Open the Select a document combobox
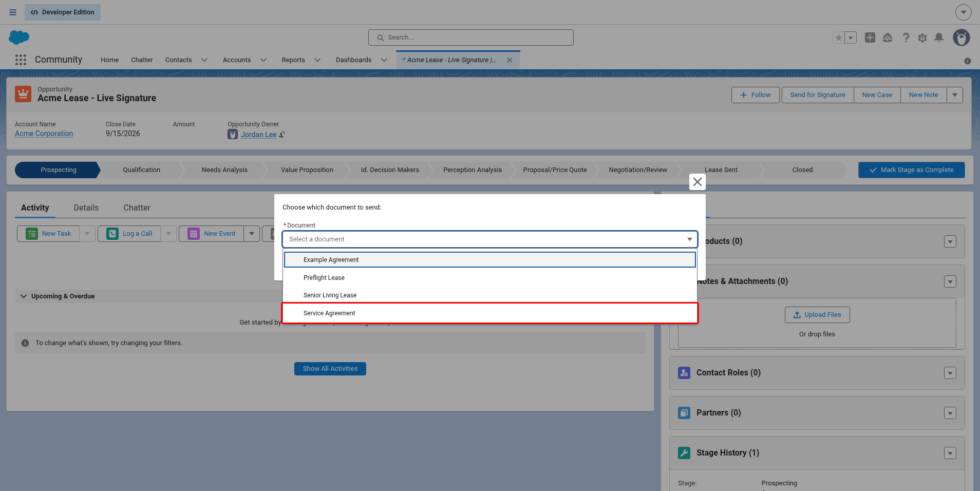This screenshot has width=980, height=491. [x=490, y=239]
